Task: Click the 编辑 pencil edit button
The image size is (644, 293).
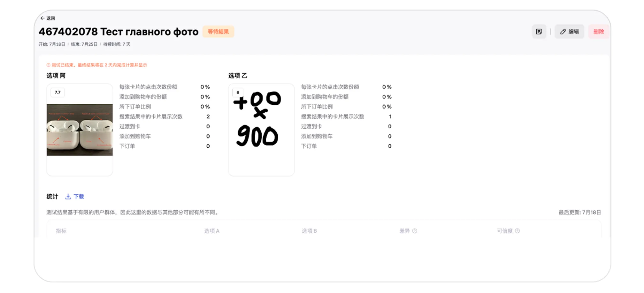Action: (569, 32)
